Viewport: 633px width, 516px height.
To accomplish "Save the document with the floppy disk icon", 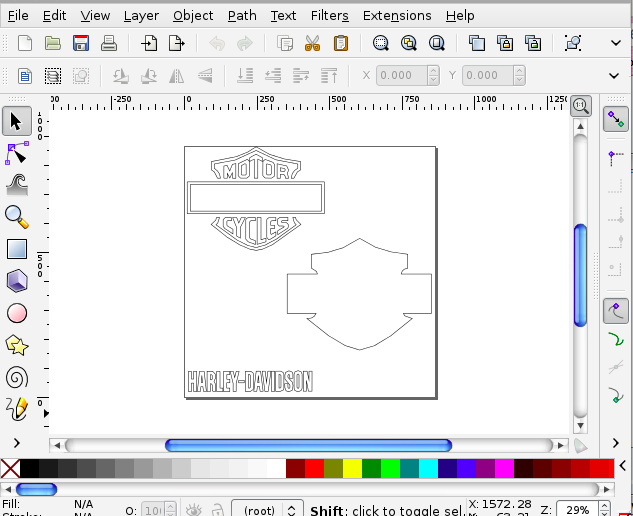I will click(x=81, y=43).
